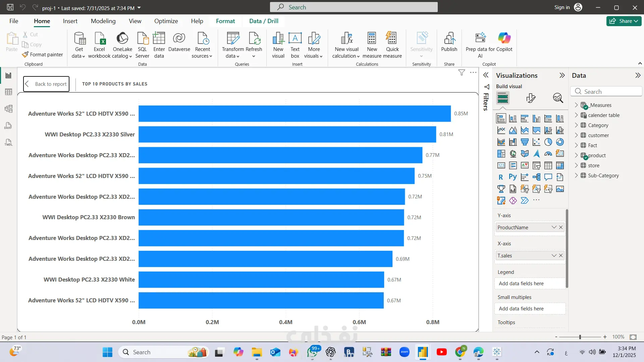The width and height of the screenshot is (644, 362).
Task: Open the Model view in left sidebar
Action: coord(8,109)
